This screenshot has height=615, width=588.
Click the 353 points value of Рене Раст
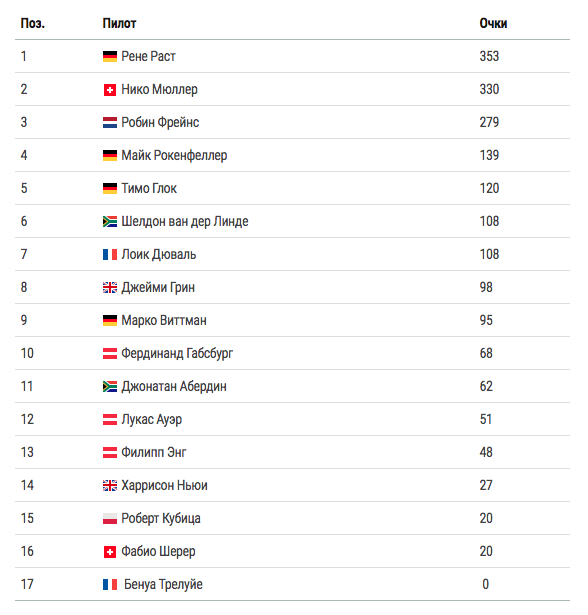pos(489,56)
